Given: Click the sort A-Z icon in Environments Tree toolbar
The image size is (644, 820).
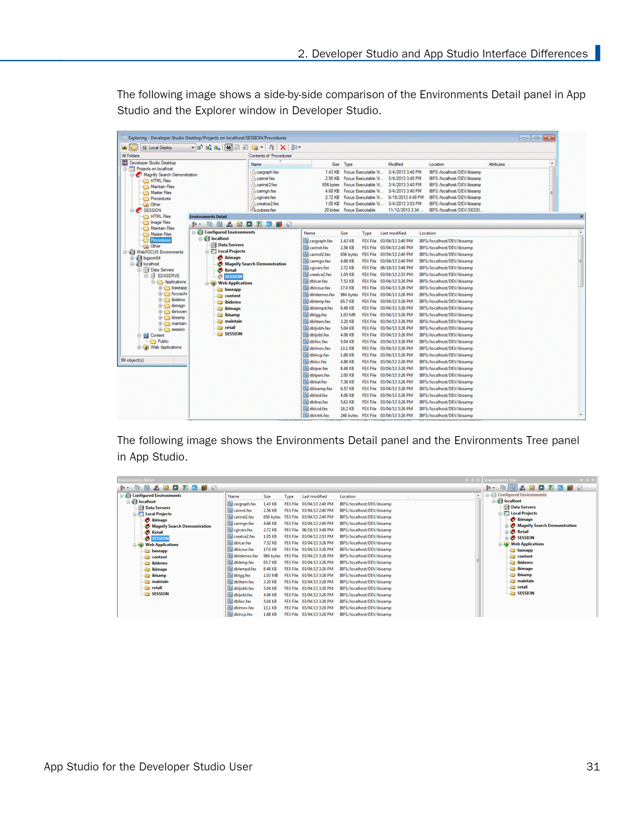Looking at the screenshot, I should (x=488, y=488).
